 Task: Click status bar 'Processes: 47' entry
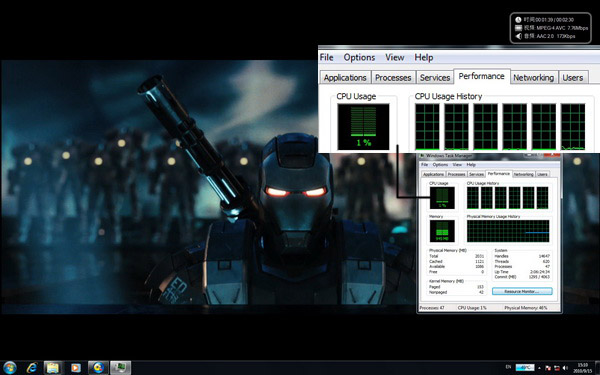pyautogui.click(x=432, y=308)
